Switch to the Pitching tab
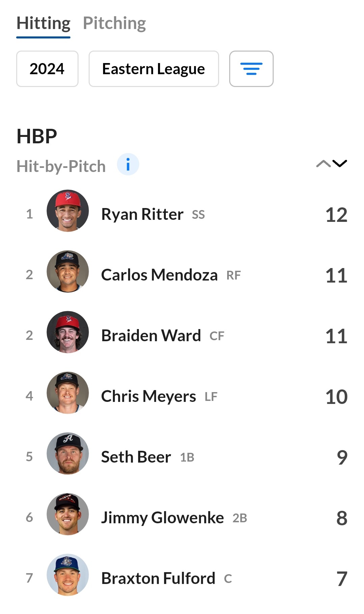The image size is (364, 614). click(x=114, y=23)
